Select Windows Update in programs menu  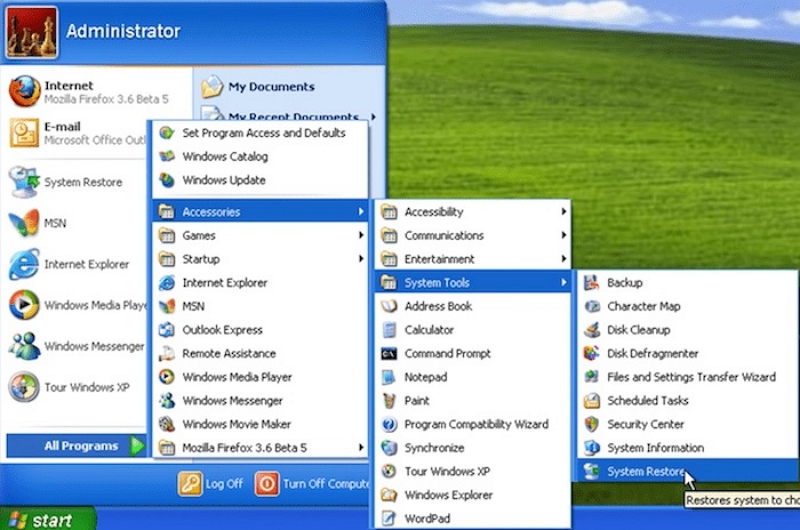point(260,180)
